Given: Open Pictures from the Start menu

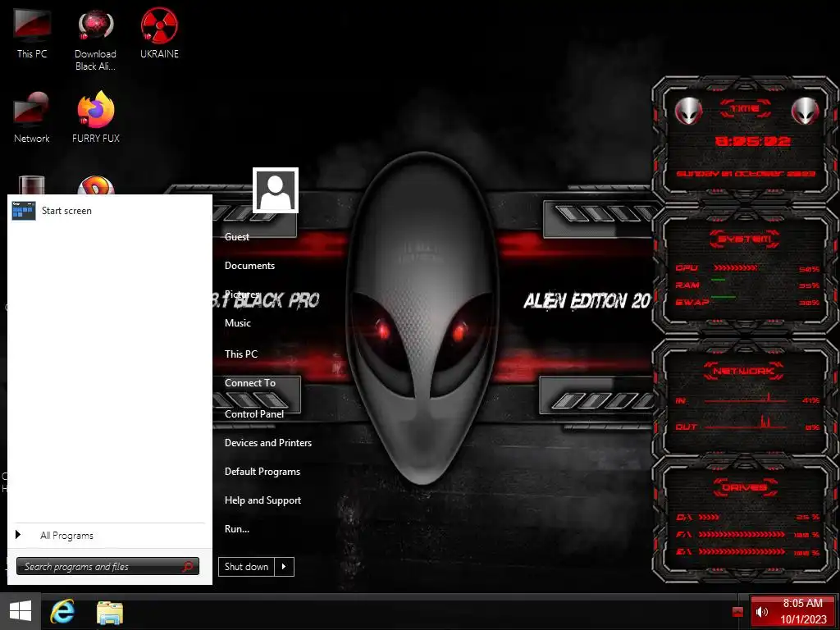Looking at the screenshot, I should click(242, 294).
